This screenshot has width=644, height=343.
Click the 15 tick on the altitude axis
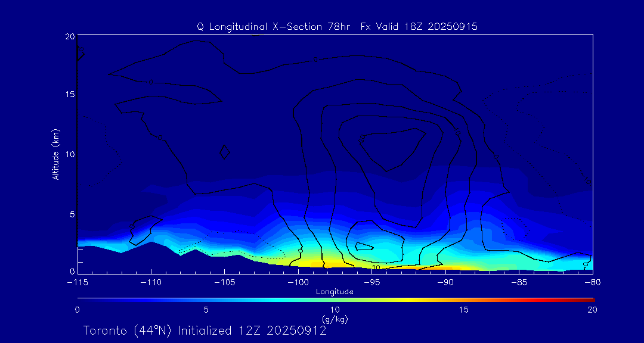coord(69,95)
